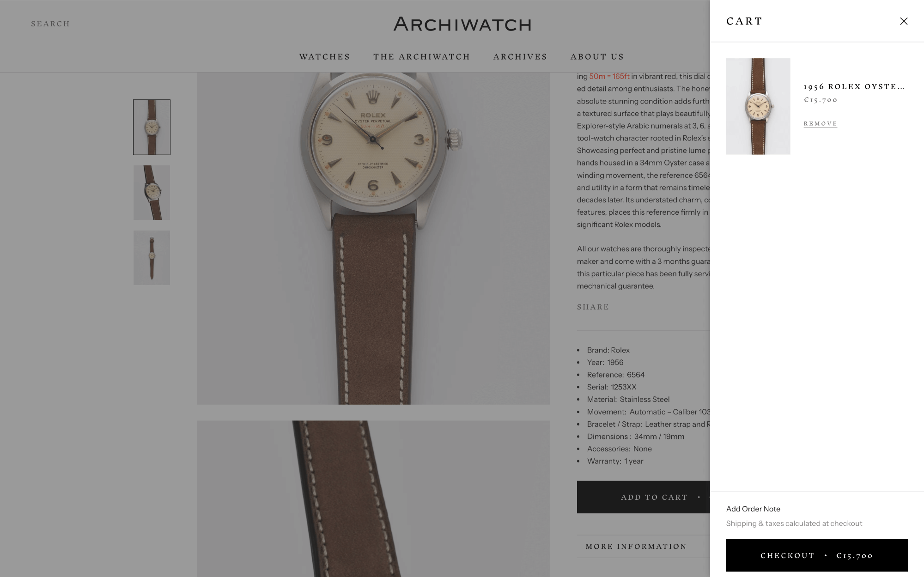Open the Add Order Note field
Viewport: 924px width, 577px height.
point(753,509)
